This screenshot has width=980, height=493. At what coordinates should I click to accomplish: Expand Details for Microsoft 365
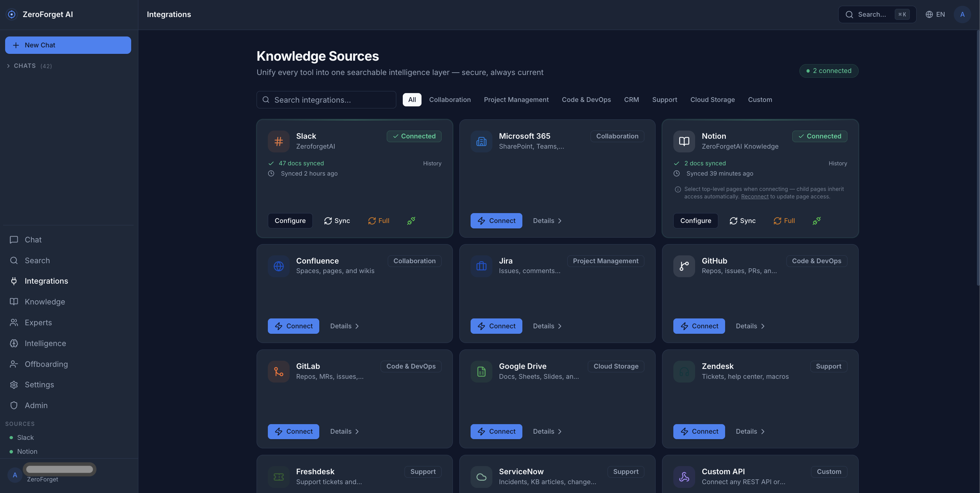pos(547,221)
